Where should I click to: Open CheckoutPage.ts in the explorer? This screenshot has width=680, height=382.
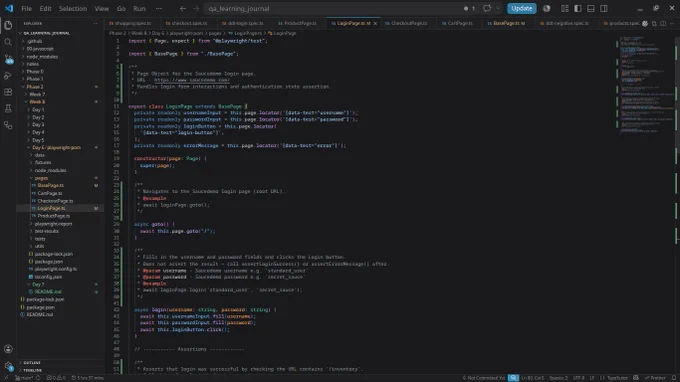(x=60, y=201)
